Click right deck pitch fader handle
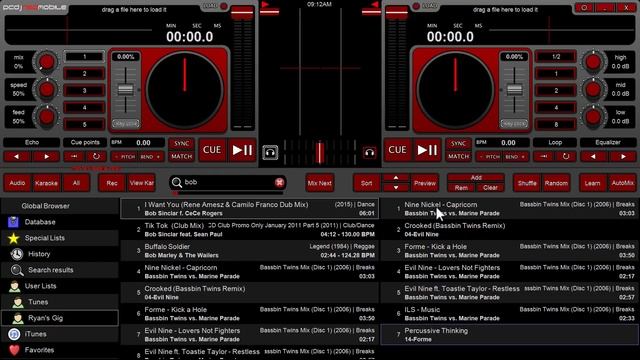The height and width of the screenshot is (360, 640). pos(514,90)
